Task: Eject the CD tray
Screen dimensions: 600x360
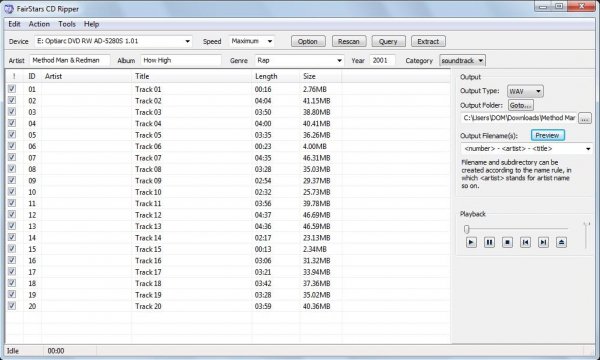Action: 561,242
